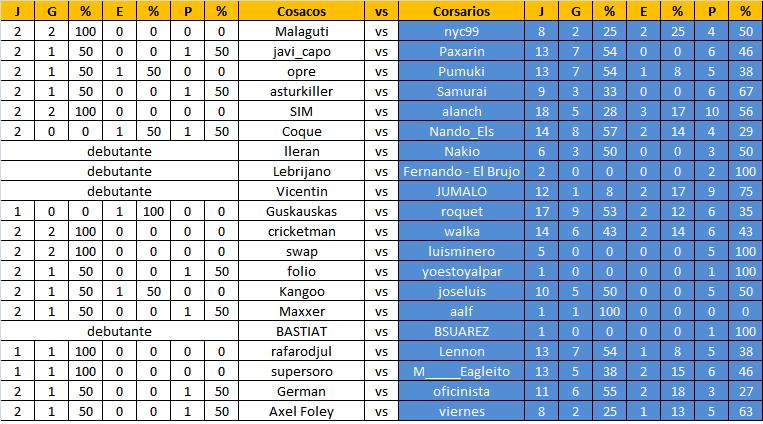Screen dimensions: 763x424
Task: Click the BASTIAT name cell
Action: (x=301, y=332)
